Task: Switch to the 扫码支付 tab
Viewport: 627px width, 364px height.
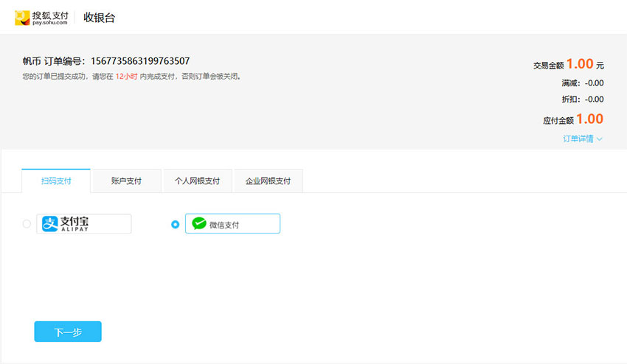Action: tap(56, 181)
